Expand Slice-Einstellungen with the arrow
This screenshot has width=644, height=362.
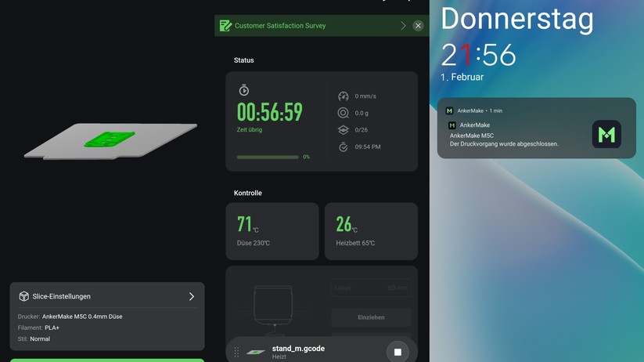[x=192, y=297]
